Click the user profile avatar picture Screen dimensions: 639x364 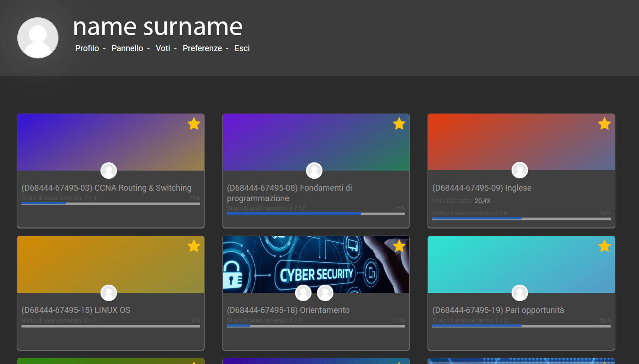point(38,38)
